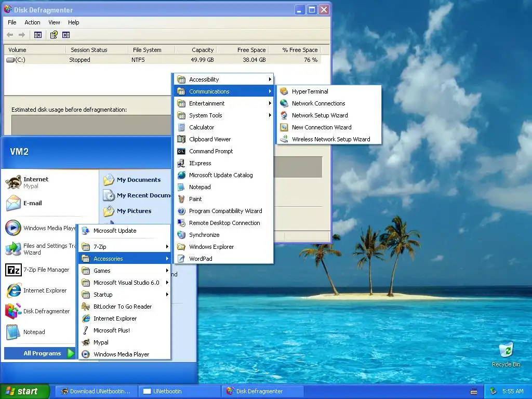Click Synchronize in Accessories menu

(224, 235)
